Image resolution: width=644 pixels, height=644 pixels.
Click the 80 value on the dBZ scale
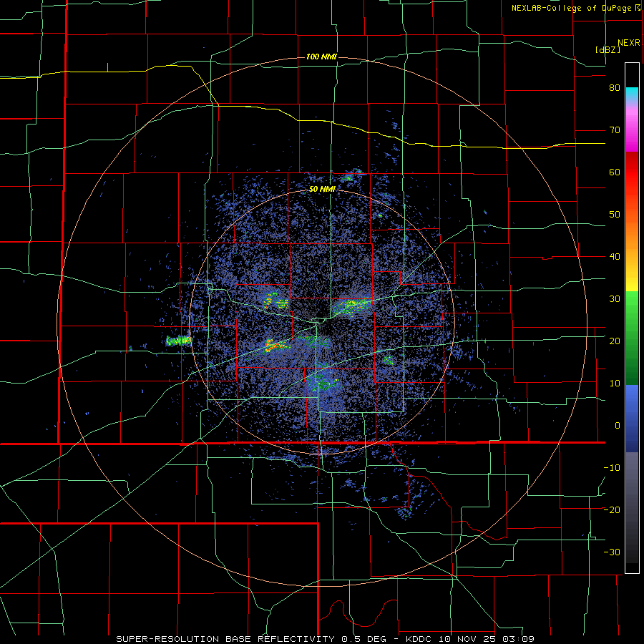[615, 88]
